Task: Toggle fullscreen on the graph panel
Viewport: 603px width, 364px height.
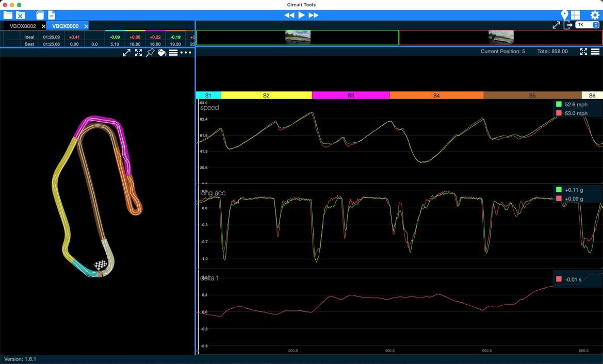Action: pos(583,52)
